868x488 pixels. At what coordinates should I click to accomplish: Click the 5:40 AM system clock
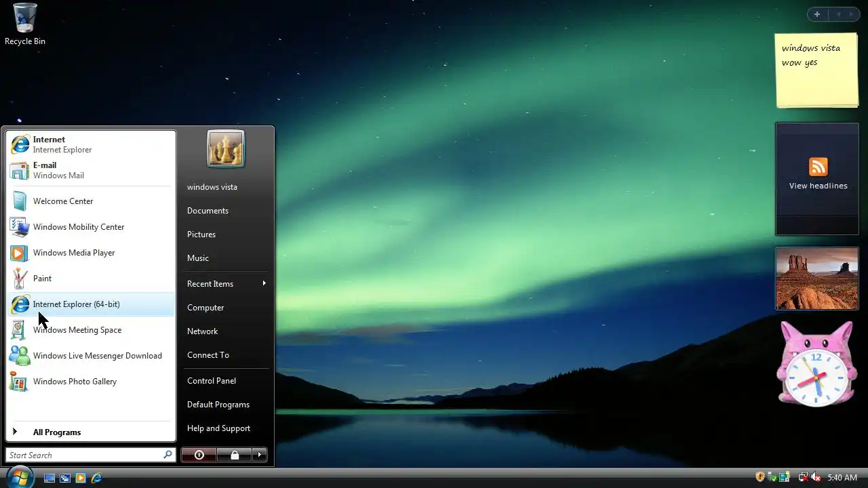(842, 478)
